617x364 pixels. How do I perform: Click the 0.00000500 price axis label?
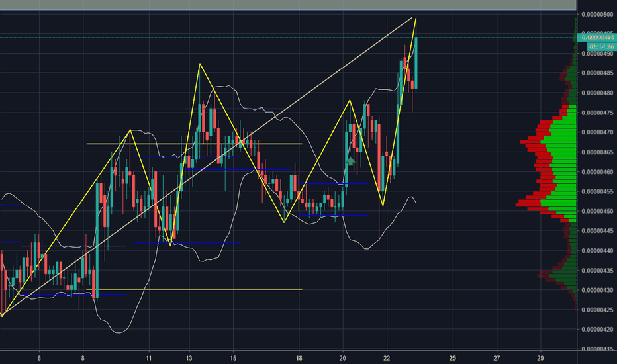(x=597, y=14)
